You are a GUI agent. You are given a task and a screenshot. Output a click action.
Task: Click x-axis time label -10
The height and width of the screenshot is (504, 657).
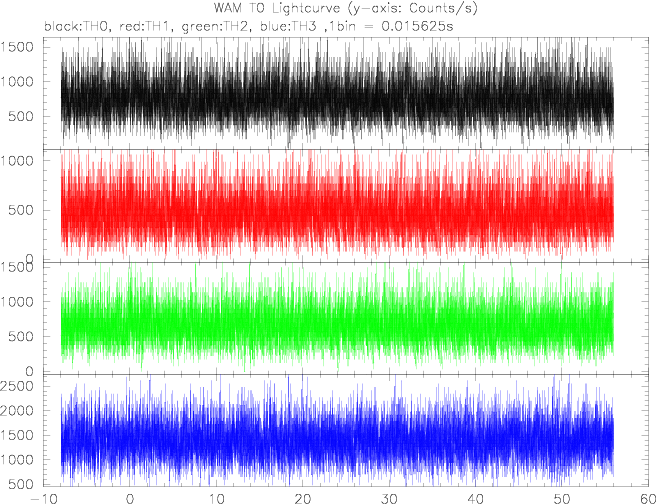click(43, 499)
